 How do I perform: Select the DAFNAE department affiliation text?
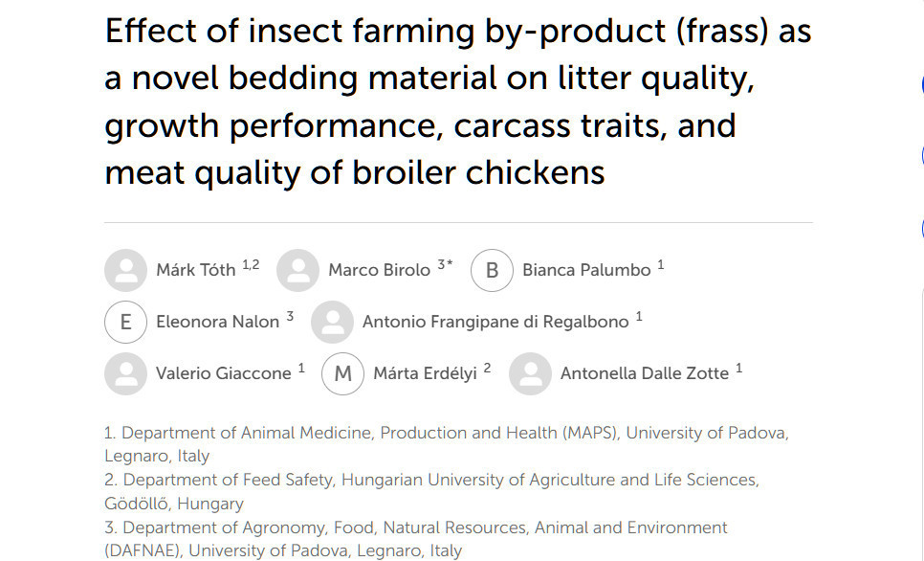tap(415, 539)
